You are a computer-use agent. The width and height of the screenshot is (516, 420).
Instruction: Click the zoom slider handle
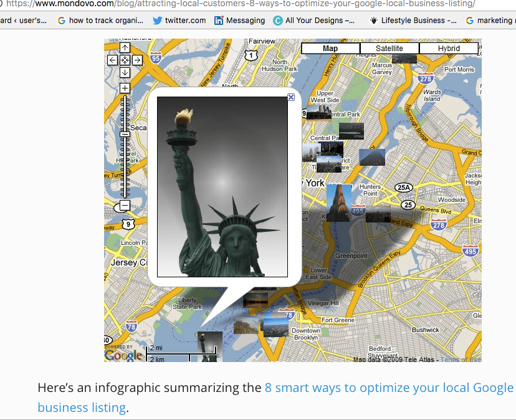125,135
